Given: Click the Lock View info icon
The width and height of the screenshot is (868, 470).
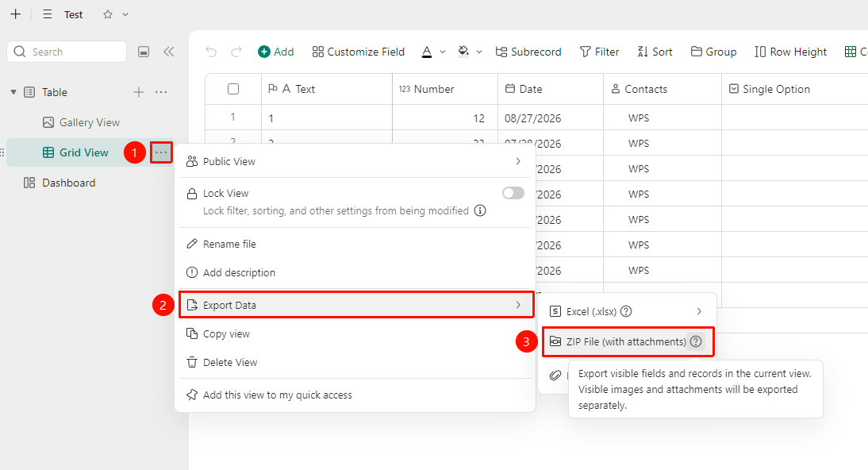Looking at the screenshot, I should (481, 210).
